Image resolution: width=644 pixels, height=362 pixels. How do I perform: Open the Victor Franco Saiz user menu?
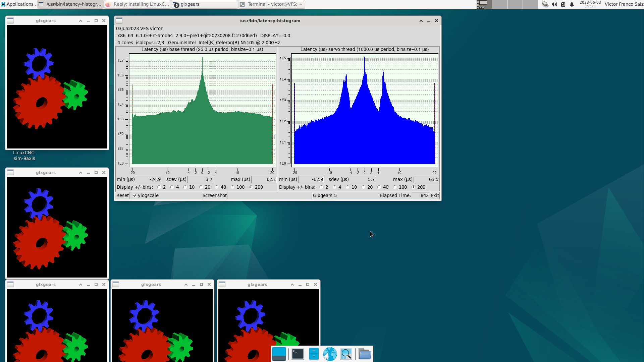tap(624, 4)
